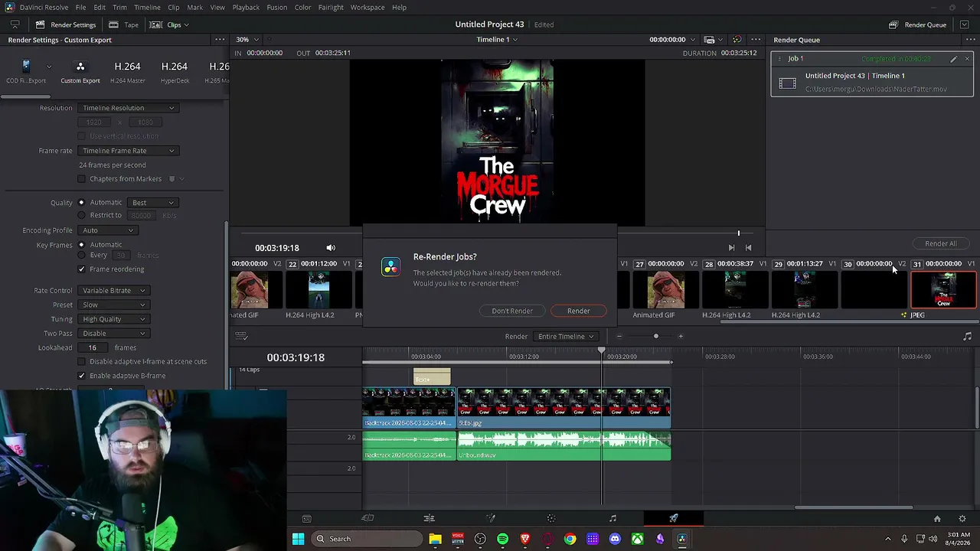Open the Render Entire Timeline dropdown

[566, 337]
